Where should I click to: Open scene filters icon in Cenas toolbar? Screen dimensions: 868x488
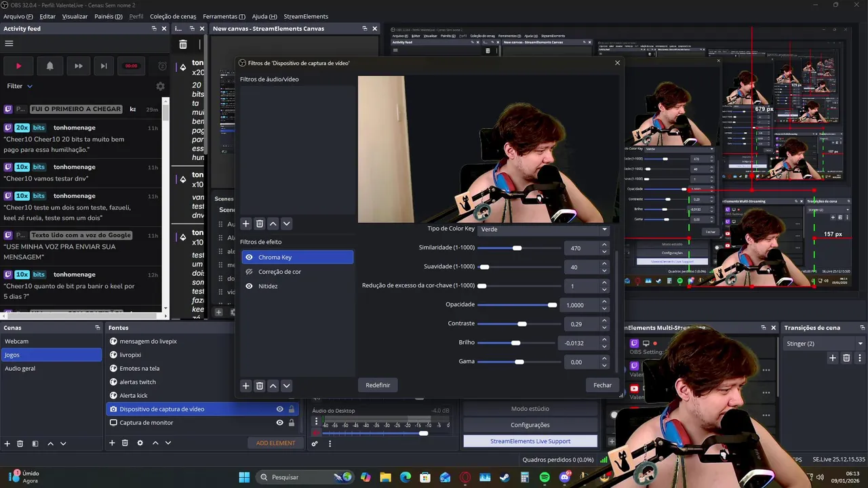[35, 443]
